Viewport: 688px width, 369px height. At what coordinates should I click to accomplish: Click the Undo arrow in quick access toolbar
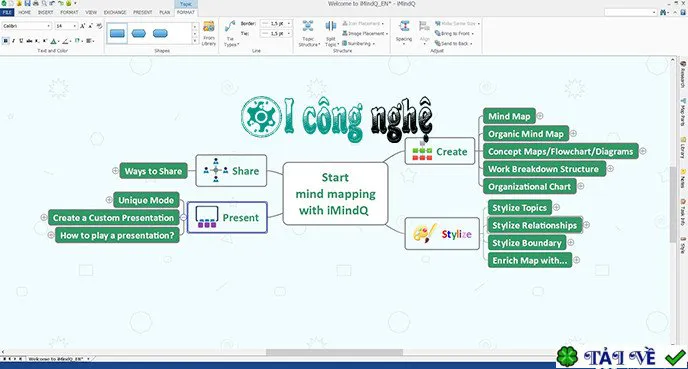tap(52, 3)
